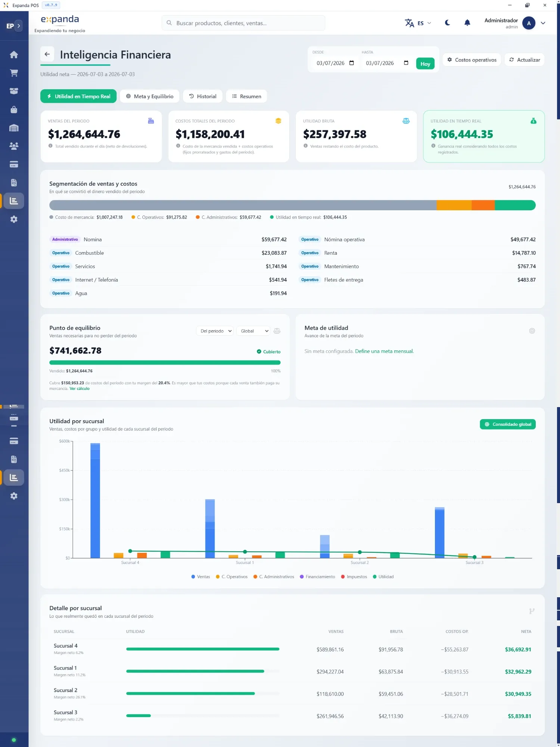Toggle Financiamiento series in chart legend
560x747 pixels.
(317, 577)
